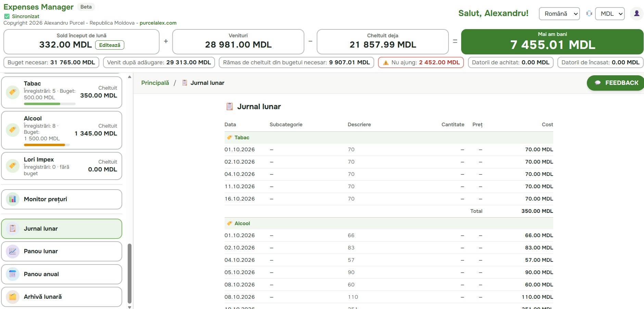644x309 pixels.
Task: Click the warning icon next to Nu ajung
Action: pos(386,63)
